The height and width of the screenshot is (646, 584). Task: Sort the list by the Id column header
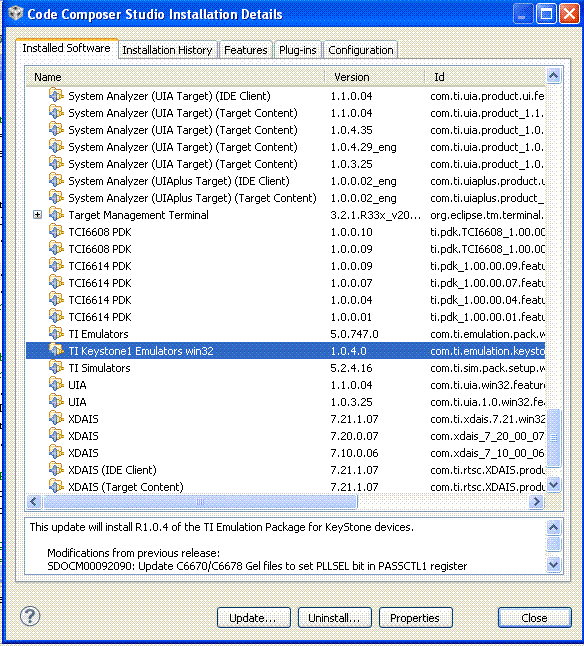485,77
